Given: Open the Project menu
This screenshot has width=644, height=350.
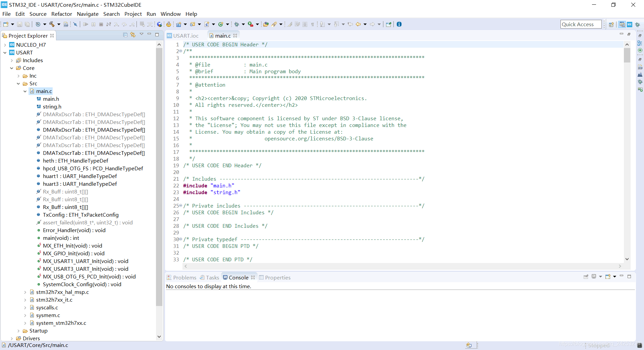Looking at the screenshot, I should click(133, 14).
